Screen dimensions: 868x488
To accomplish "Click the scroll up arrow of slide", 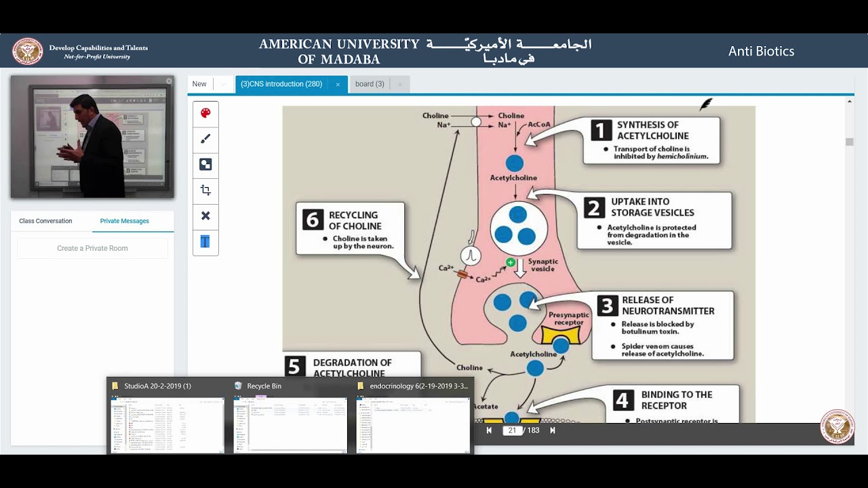I will click(x=849, y=102).
